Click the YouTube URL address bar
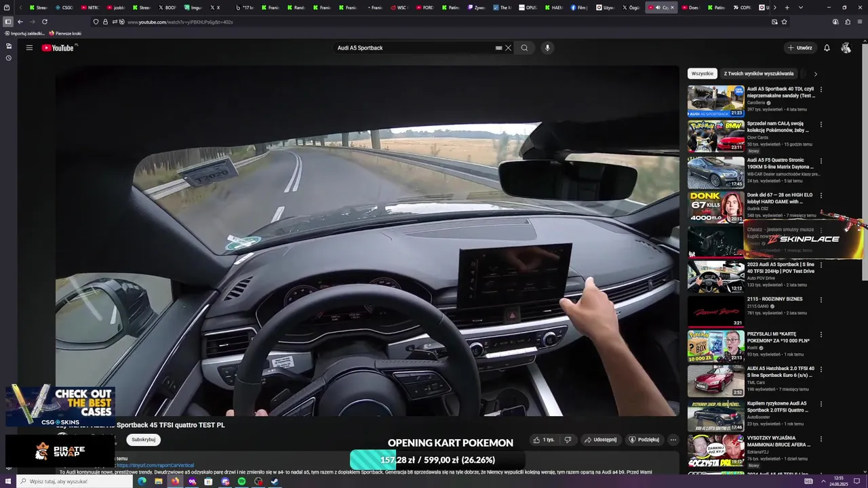Screen dimensions: 868x488 pos(441,22)
